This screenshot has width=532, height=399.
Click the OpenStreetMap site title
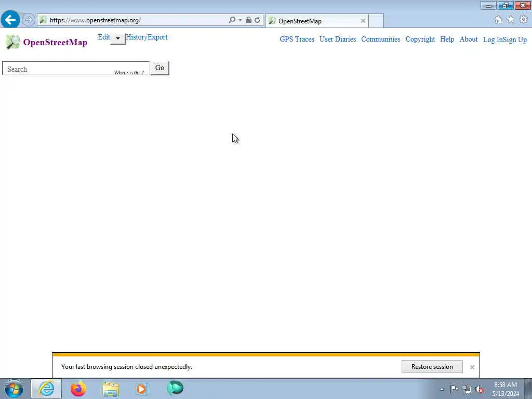click(55, 43)
